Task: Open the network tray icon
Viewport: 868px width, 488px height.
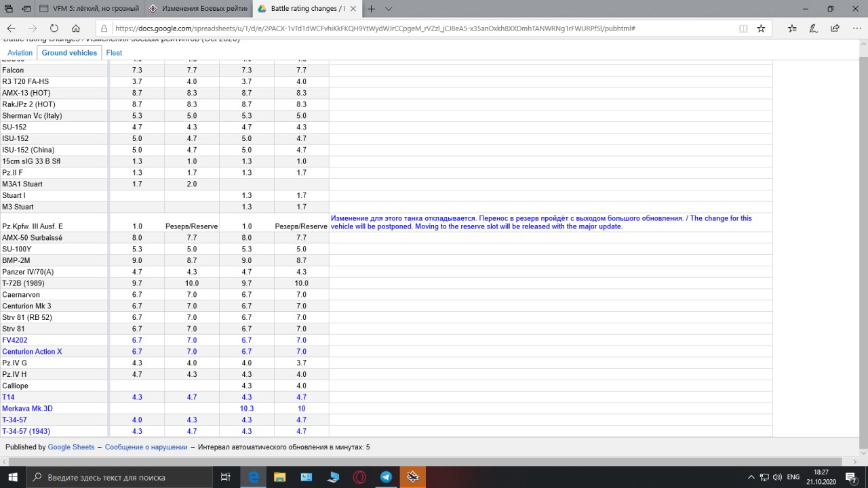Action: [x=764, y=477]
